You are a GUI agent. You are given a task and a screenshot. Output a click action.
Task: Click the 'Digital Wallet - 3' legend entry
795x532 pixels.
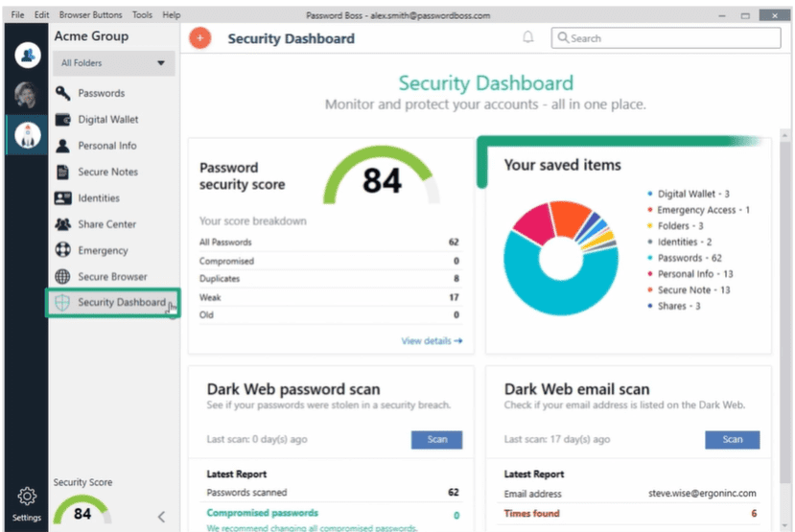click(x=689, y=194)
